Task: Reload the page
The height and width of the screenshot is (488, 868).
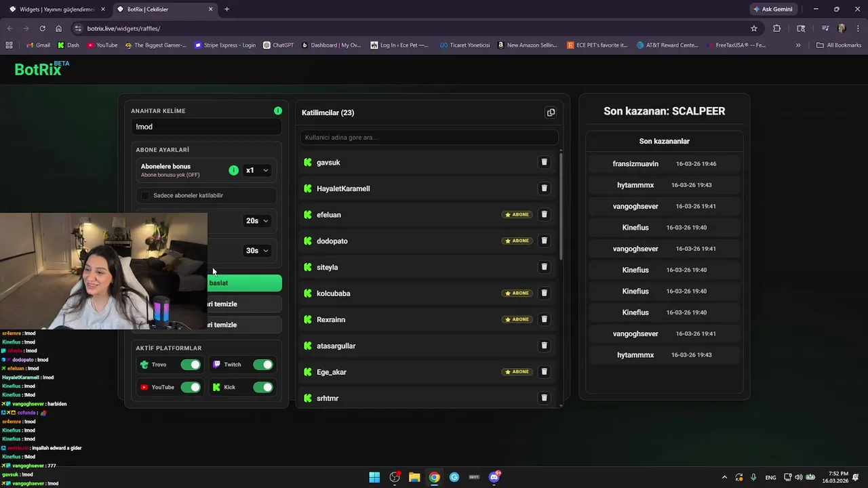Action: pos(42,28)
